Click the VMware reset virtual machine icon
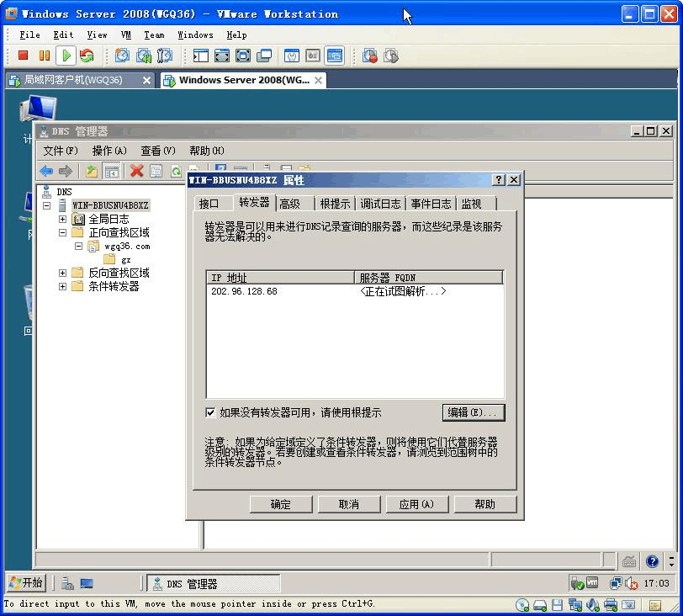This screenshot has width=683, height=616. 87,56
